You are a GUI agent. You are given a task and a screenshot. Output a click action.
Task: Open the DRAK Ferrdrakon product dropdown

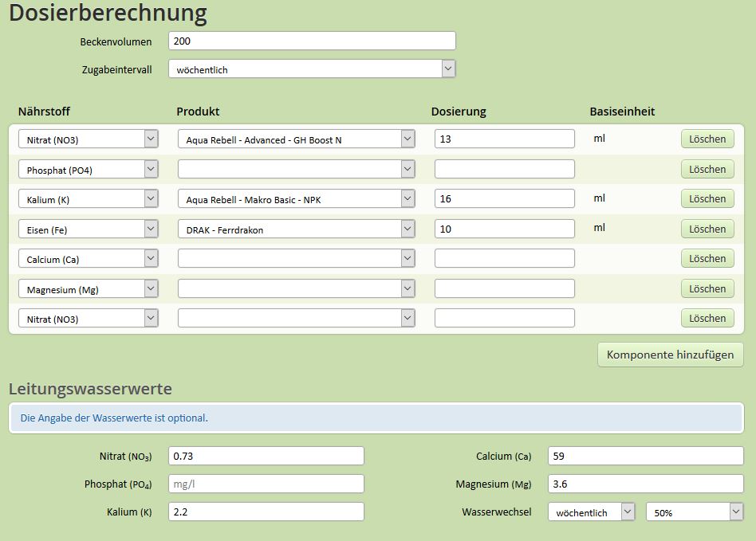296,229
